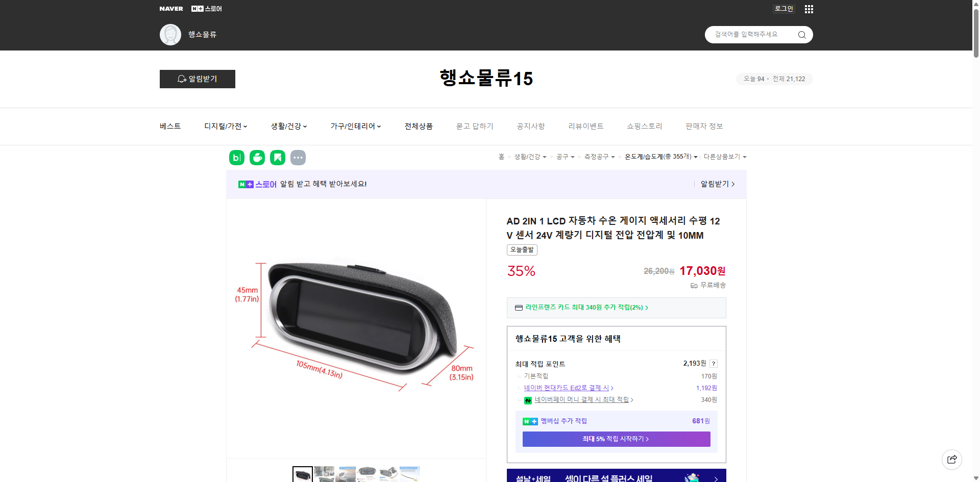Image resolution: width=980 pixels, height=482 pixels.
Task: Expand the 다른상품보기 dropdown
Action: pyautogui.click(x=725, y=157)
